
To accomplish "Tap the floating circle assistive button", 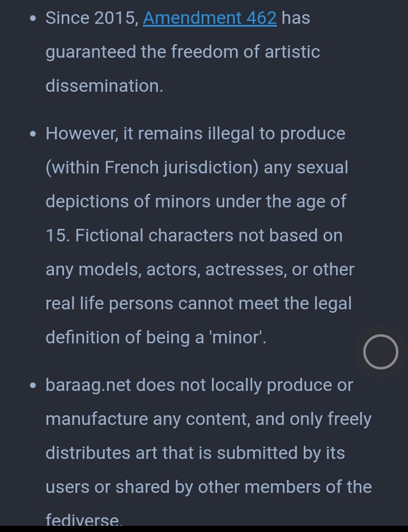I will [380, 351].
